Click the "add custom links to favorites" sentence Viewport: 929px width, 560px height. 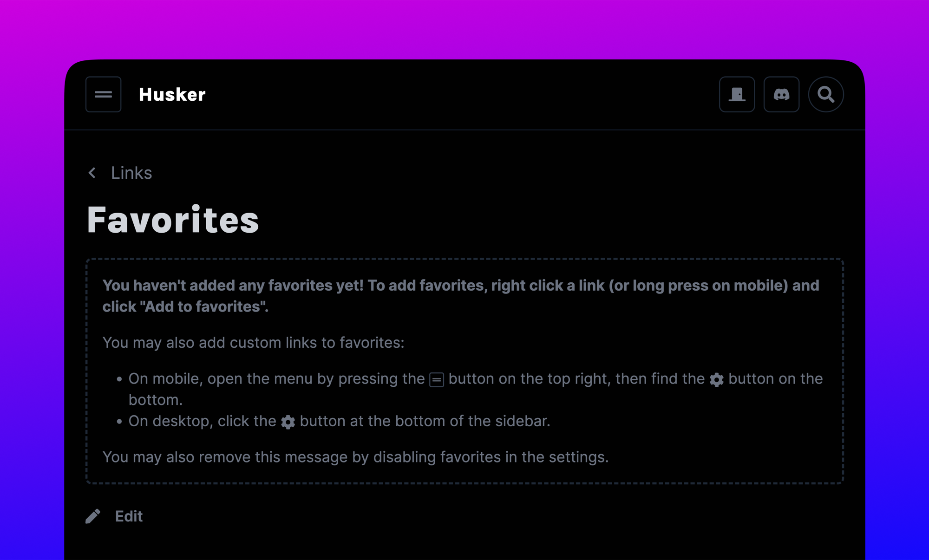point(253,343)
